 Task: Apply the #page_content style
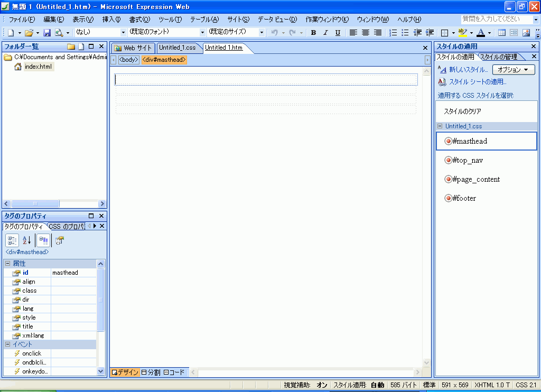pos(487,179)
